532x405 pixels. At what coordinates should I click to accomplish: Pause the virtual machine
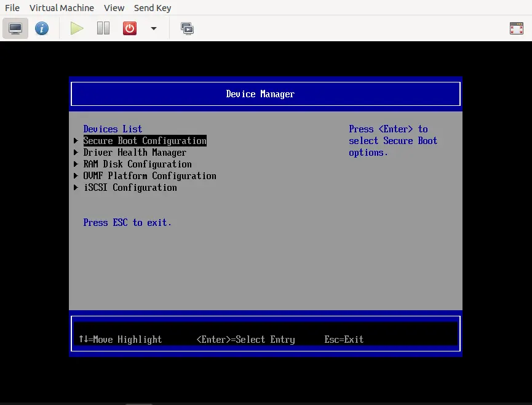click(x=103, y=28)
